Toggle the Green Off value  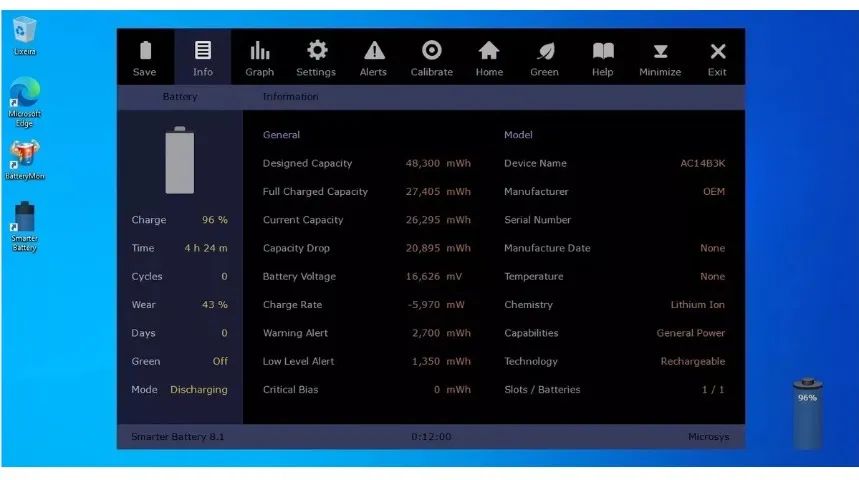pyautogui.click(x=219, y=362)
